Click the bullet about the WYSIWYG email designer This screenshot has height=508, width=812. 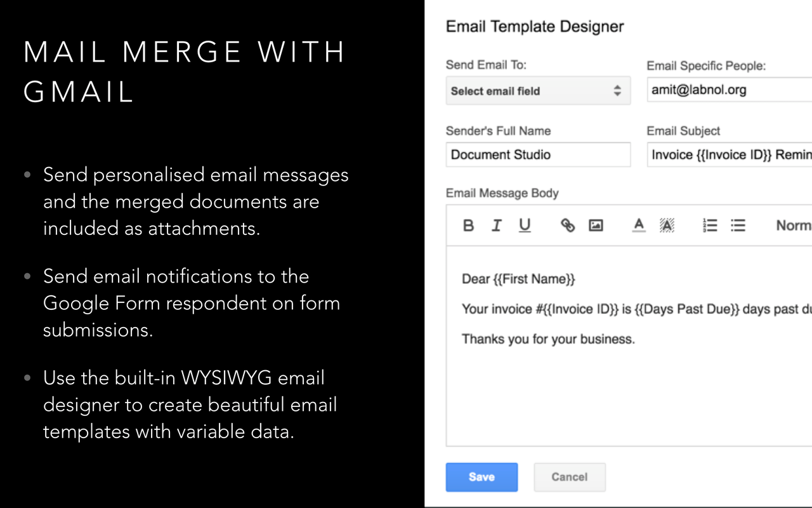(190, 404)
